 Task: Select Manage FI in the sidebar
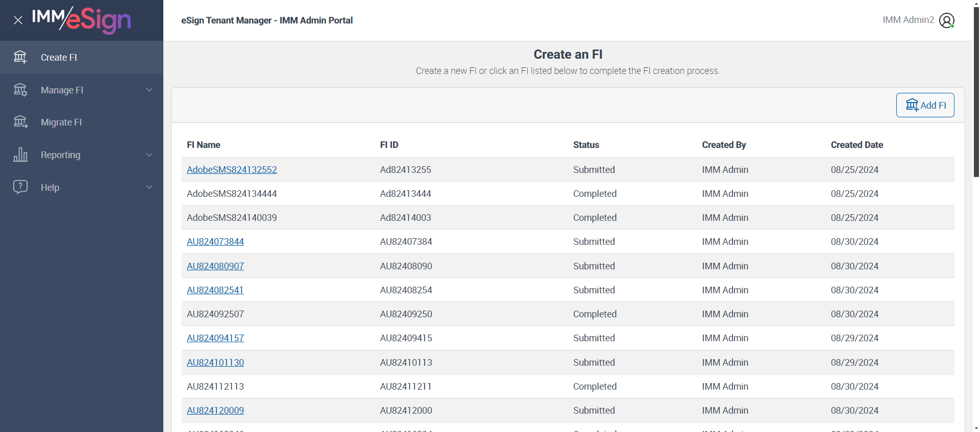(82, 90)
